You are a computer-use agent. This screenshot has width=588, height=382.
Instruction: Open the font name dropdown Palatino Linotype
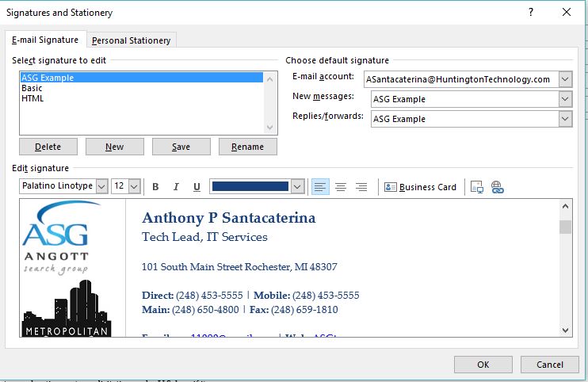click(x=101, y=186)
